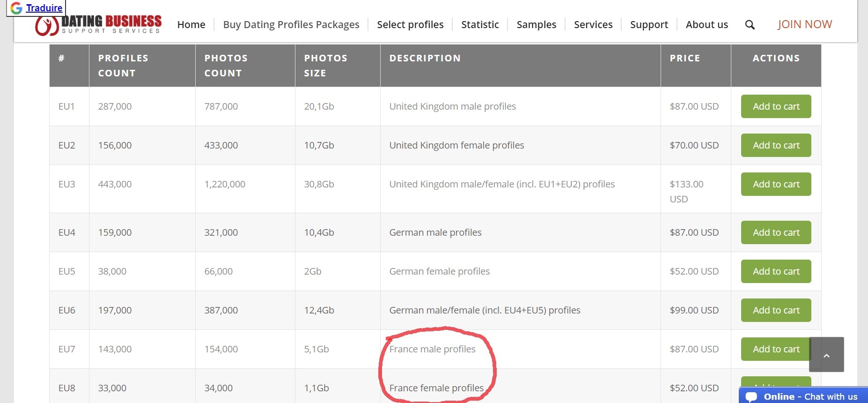
Task: Open Buy Dating Profiles Packages menu
Action: click(291, 25)
